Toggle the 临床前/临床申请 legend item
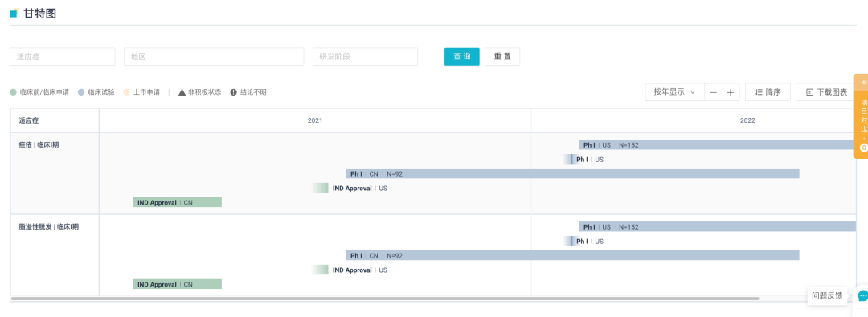Screen dimensions: 868x317 click(39, 92)
